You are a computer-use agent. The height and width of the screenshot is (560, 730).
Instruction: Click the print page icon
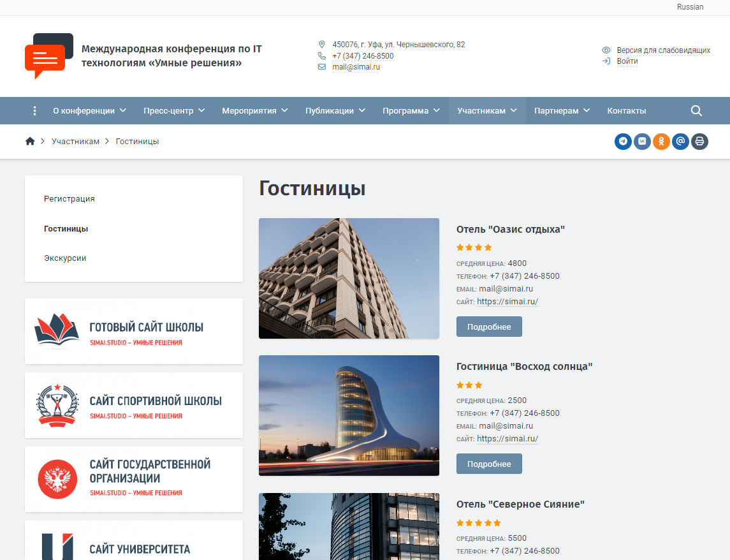tap(699, 142)
